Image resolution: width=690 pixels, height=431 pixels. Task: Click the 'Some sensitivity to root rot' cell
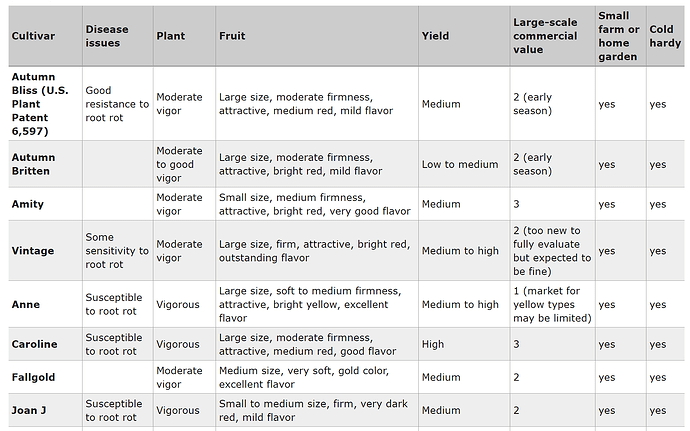click(117, 251)
